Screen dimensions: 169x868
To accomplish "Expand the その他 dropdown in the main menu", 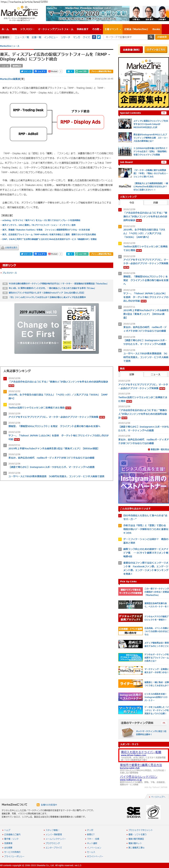I will 96,29.
